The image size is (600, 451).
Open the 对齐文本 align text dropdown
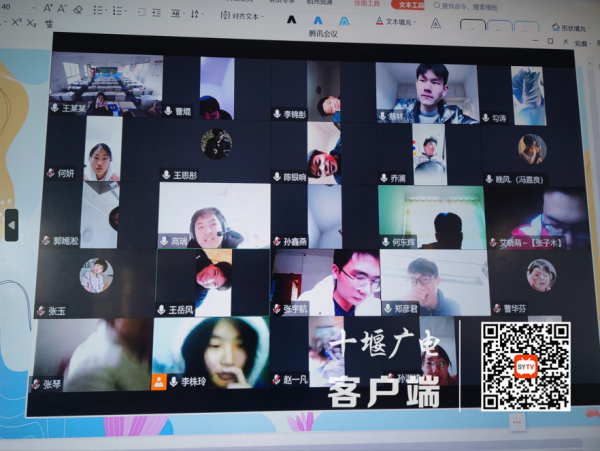242,16
